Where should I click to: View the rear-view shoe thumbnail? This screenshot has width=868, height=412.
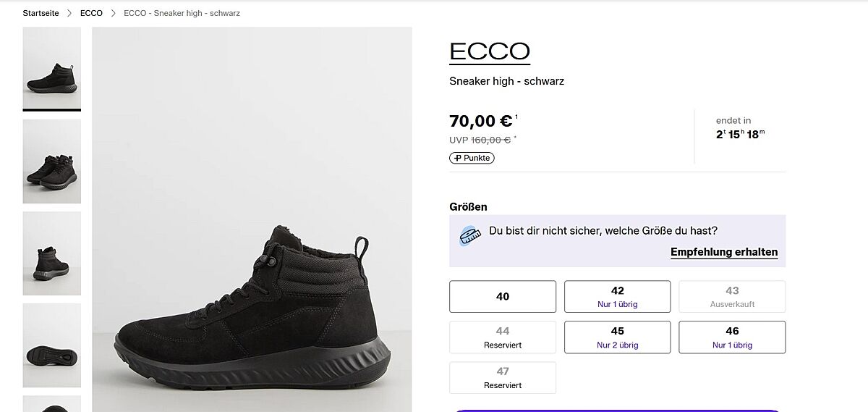click(51, 253)
